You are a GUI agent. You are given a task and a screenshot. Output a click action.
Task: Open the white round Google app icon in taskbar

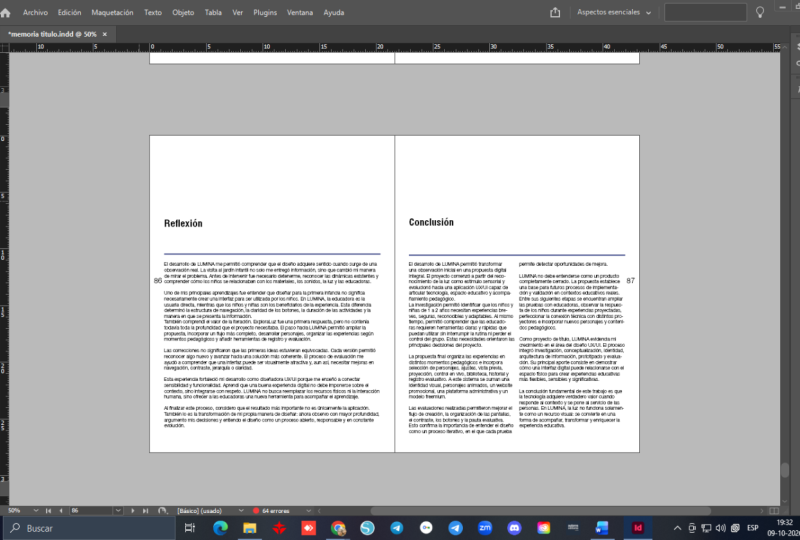coord(426,528)
